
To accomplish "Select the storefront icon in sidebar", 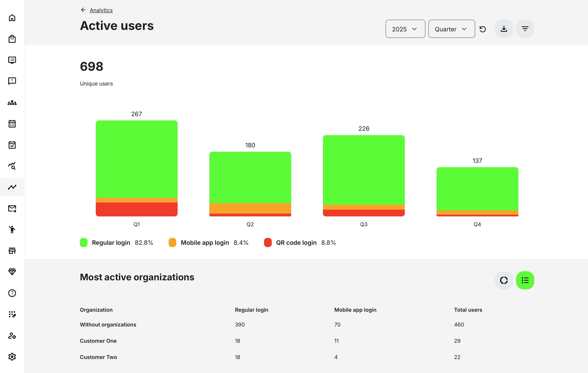I will click(x=12, y=251).
